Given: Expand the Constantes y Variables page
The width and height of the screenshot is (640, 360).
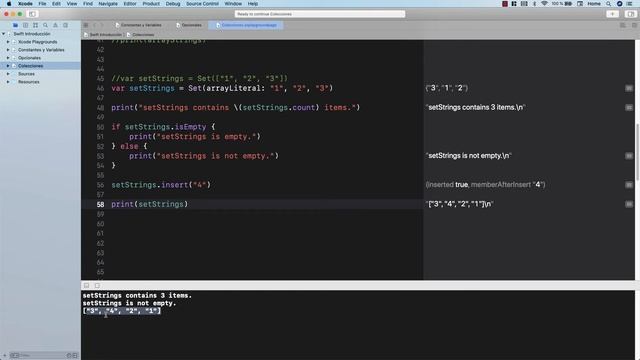Looking at the screenshot, I should coord(8,50).
